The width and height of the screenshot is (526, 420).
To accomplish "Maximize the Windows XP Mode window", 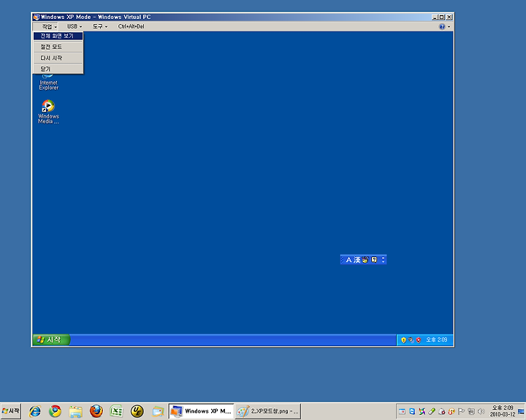I will point(442,17).
